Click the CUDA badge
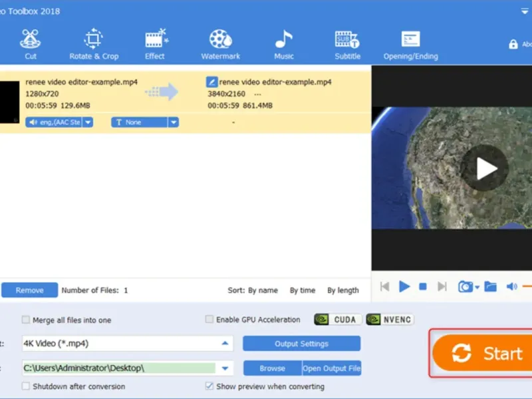Screen dimensions: 532x399 click(x=338, y=319)
